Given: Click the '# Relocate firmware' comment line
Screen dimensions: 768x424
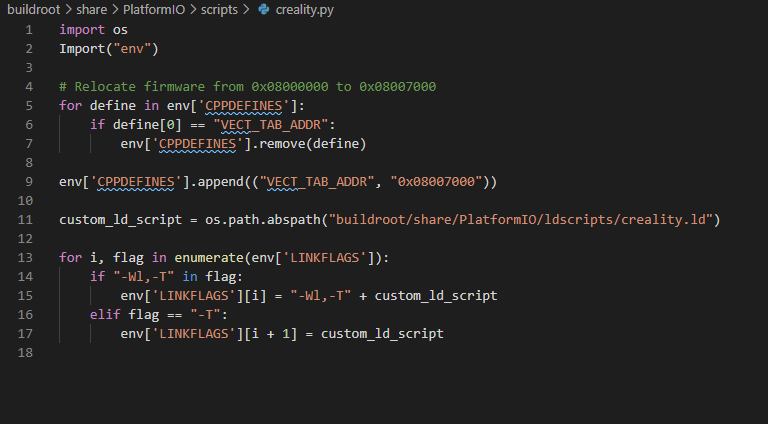Looking at the screenshot, I should click(247, 87).
